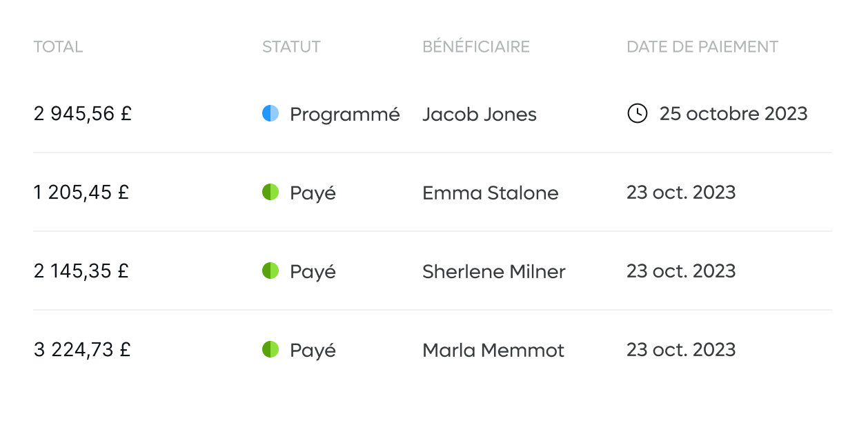Sort by the TOTAL column header

point(59,47)
